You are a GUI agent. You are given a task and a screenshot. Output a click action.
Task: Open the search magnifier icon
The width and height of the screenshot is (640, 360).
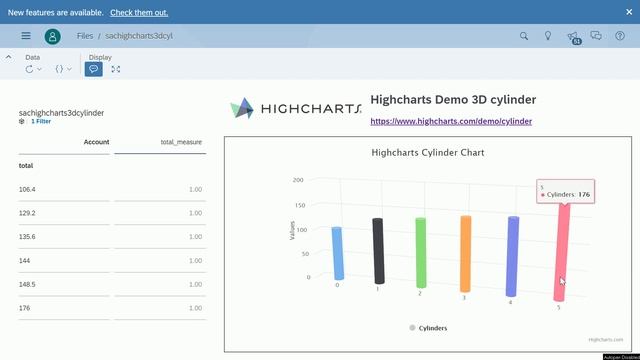coord(524,36)
